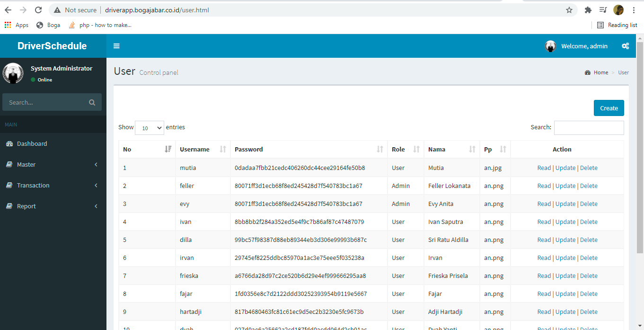Open Chrome three-dot menu

[634, 10]
